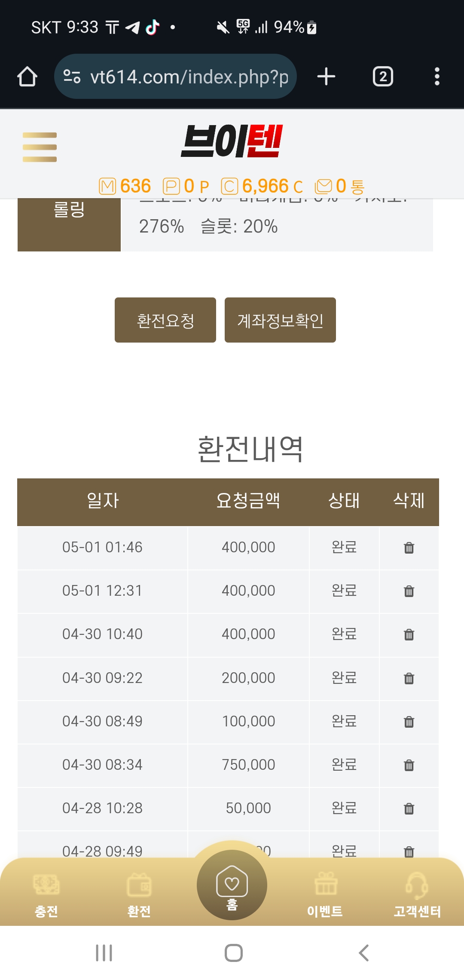464x980 pixels.
Task: Open the hamburger menu
Action: click(x=40, y=147)
